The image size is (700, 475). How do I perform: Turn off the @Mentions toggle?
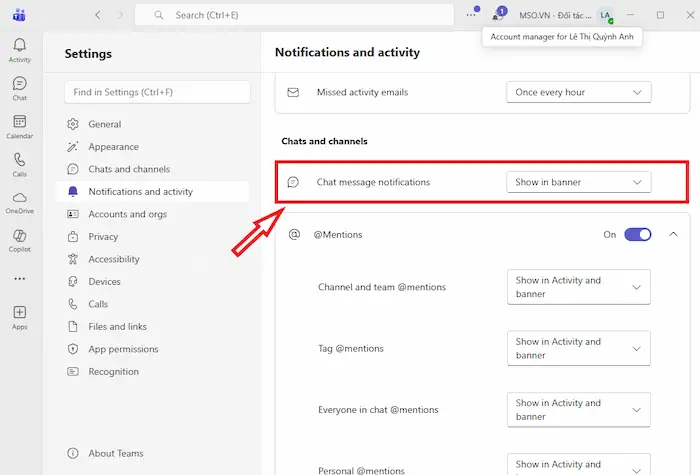coord(637,234)
